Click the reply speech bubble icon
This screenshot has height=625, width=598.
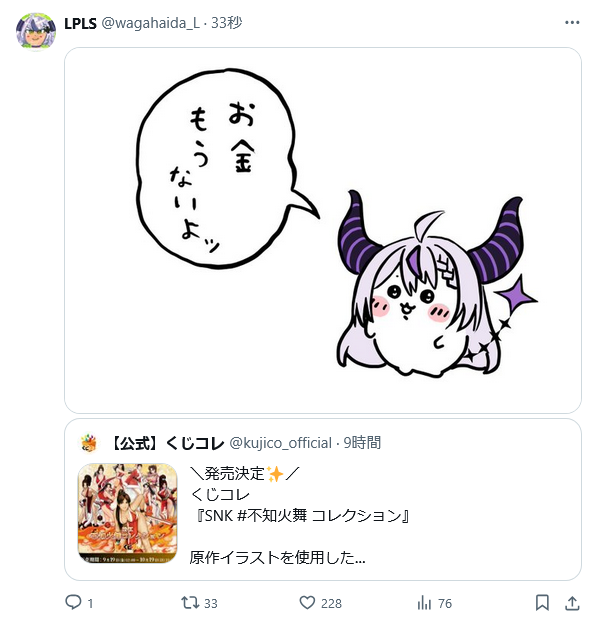(73, 602)
